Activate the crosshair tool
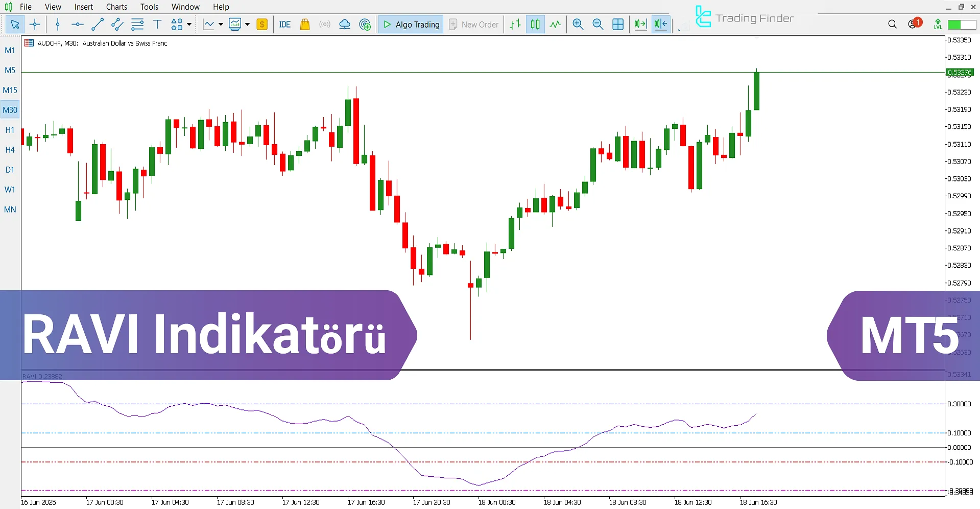Image resolution: width=980 pixels, height=509 pixels. 35,25
